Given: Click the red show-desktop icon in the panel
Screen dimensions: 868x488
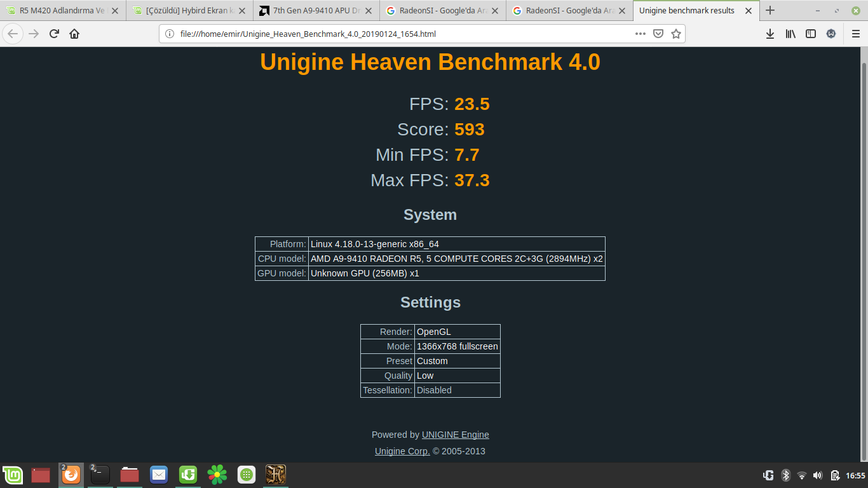Looking at the screenshot, I should pos(41,475).
